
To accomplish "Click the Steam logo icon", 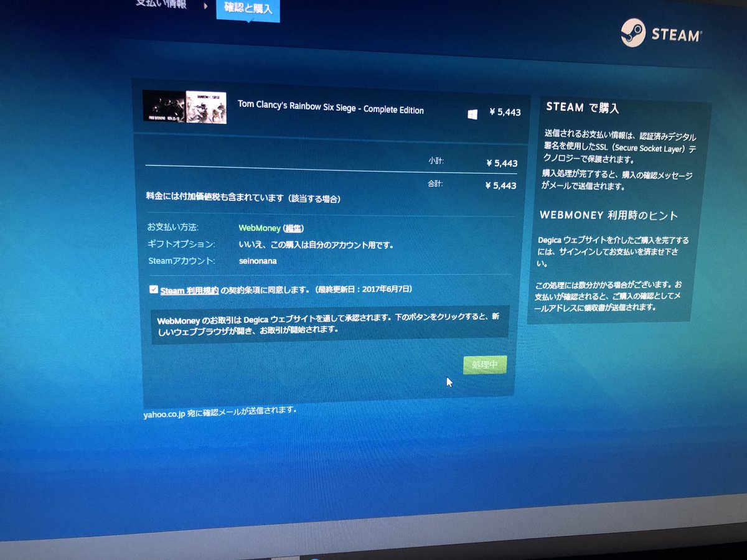I will tap(633, 32).
